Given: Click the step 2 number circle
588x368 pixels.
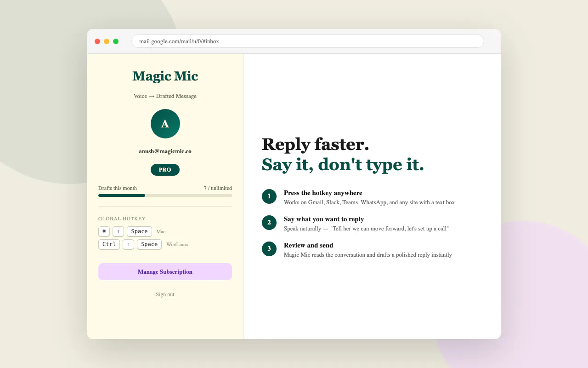Looking at the screenshot, I should (x=269, y=223).
